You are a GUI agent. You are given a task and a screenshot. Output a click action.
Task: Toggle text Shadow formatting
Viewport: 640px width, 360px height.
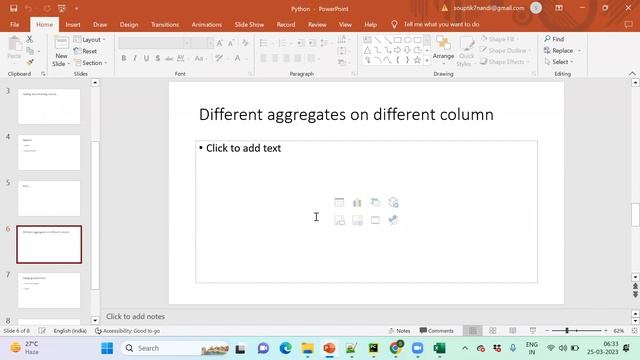click(158, 58)
